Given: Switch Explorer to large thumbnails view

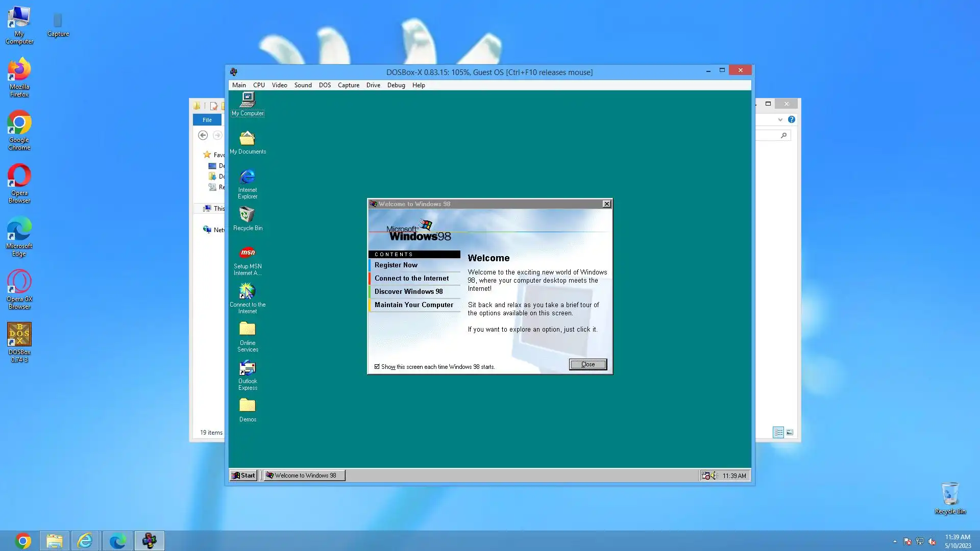Looking at the screenshot, I should pos(790,433).
